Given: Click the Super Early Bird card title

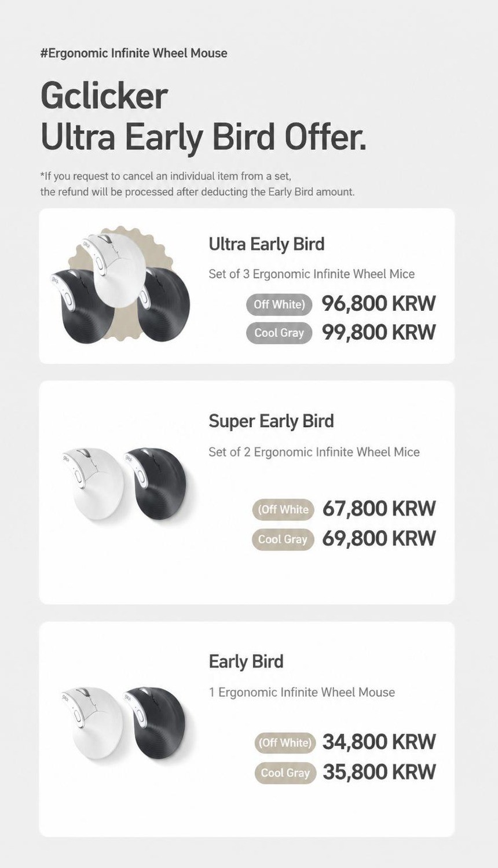Looking at the screenshot, I should pyautogui.click(x=271, y=421).
